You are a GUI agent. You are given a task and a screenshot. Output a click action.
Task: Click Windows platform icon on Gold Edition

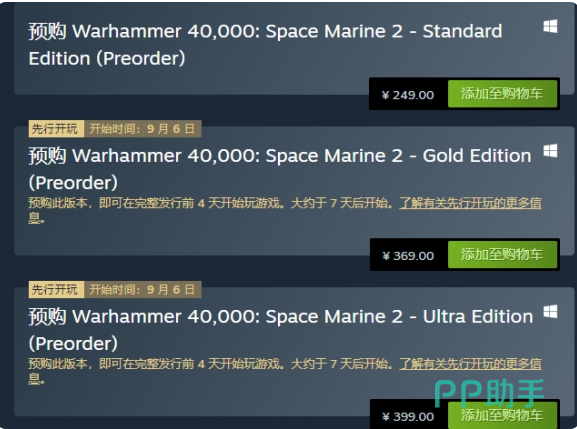pyautogui.click(x=550, y=150)
